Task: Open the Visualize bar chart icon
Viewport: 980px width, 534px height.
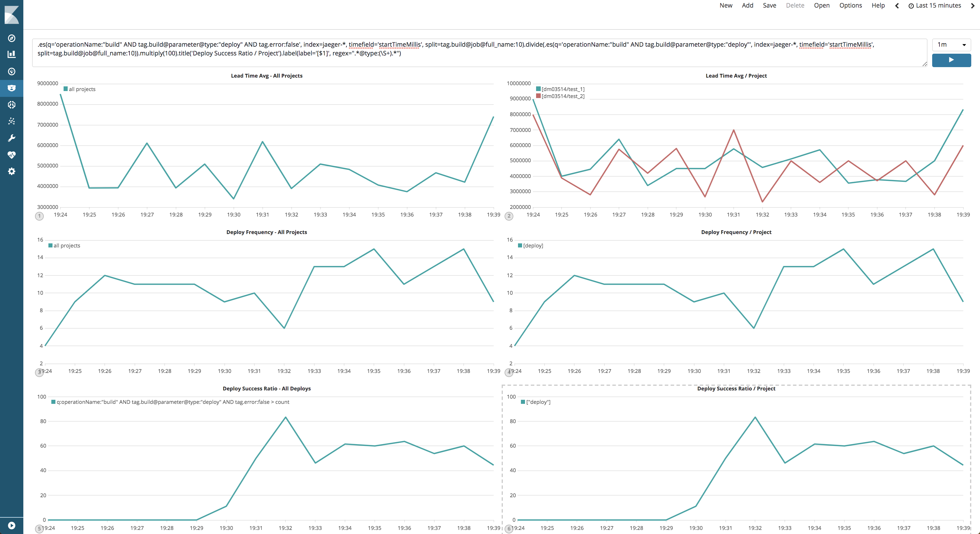Action: (x=11, y=55)
